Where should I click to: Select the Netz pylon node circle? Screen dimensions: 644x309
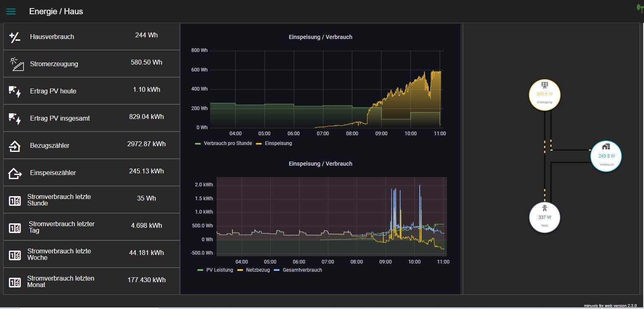click(544, 218)
